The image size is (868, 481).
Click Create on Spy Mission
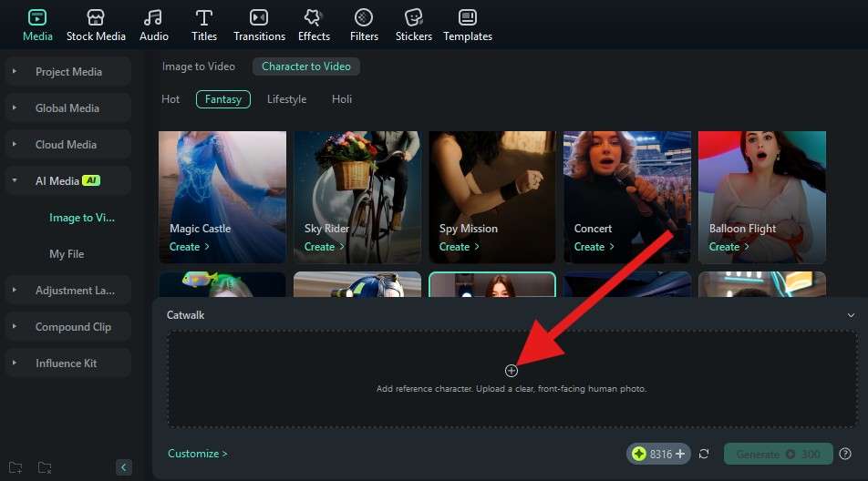pos(460,247)
